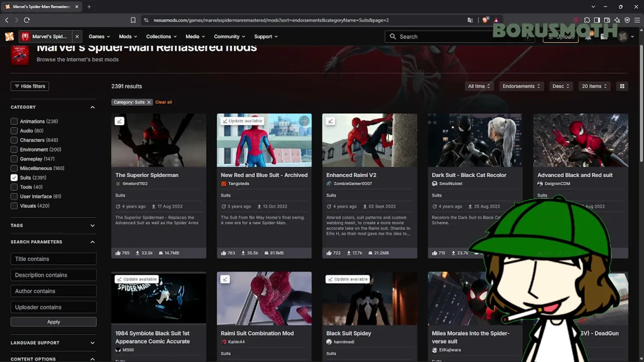Open more options on New Red and Blue Suit card

304,121
